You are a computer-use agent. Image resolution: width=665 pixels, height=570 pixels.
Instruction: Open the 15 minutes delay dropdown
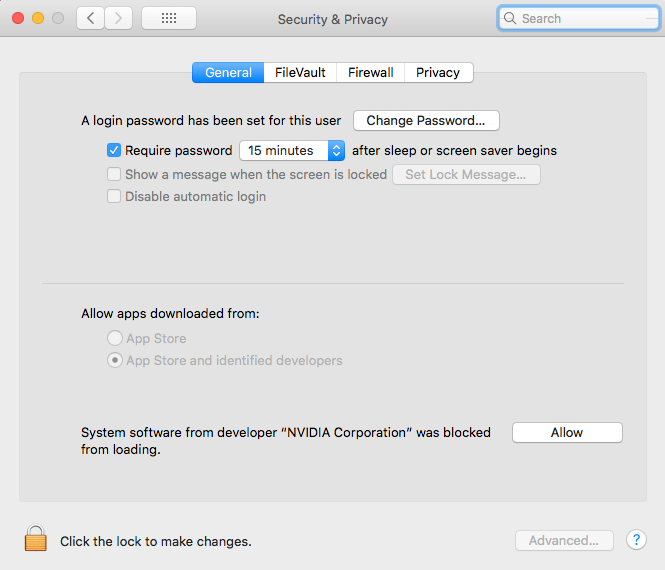[292, 151]
